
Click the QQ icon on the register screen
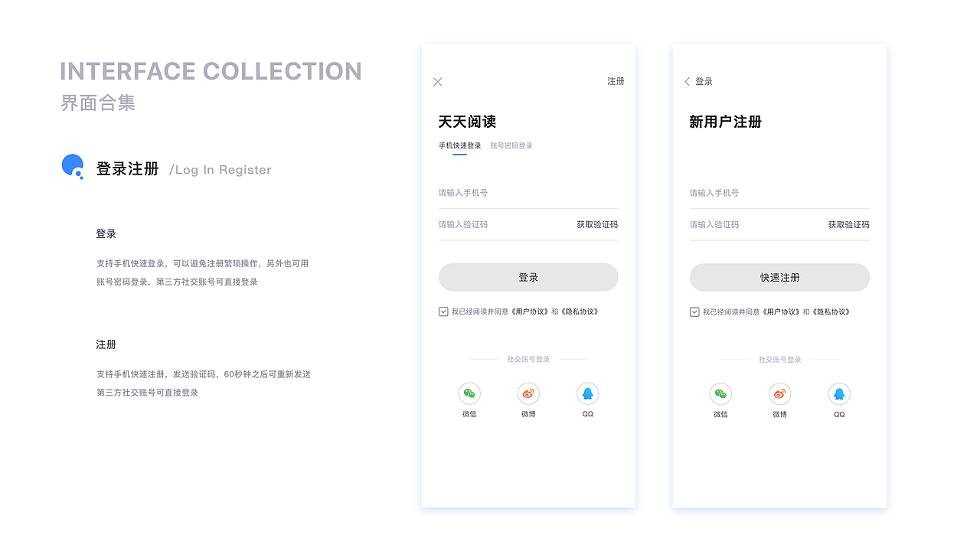coord(839,393)
